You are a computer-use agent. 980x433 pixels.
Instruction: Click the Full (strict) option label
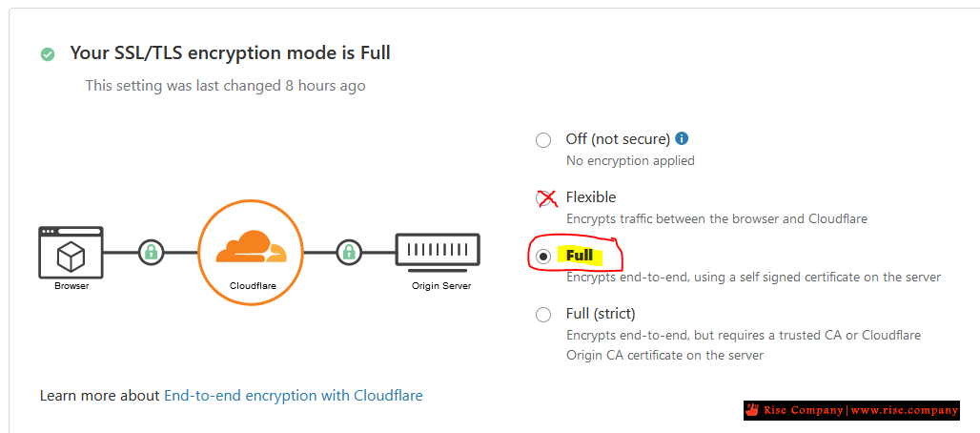click(601, 313)
